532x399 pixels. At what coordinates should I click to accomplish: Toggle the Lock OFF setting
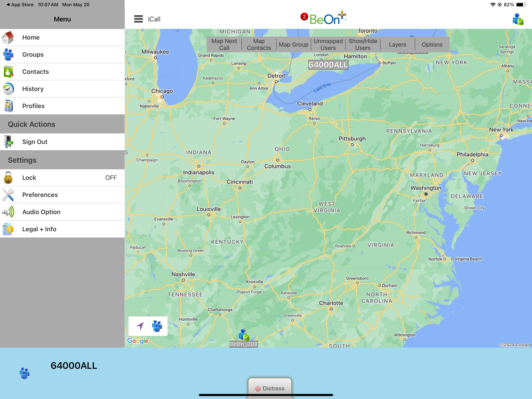click(62, 178)
